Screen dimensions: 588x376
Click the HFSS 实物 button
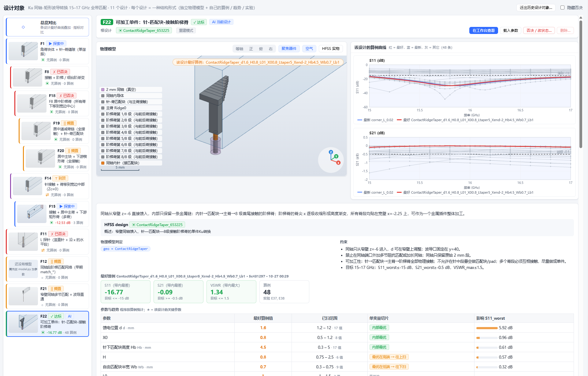click(331, 49)
